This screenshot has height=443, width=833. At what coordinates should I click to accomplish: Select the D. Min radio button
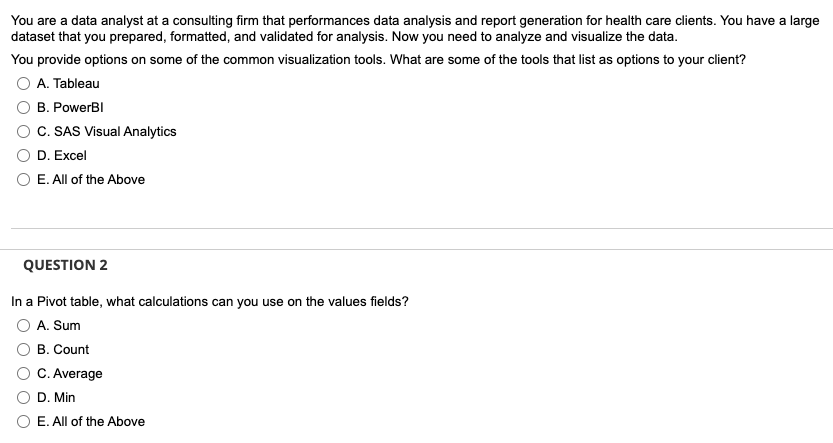23,397
